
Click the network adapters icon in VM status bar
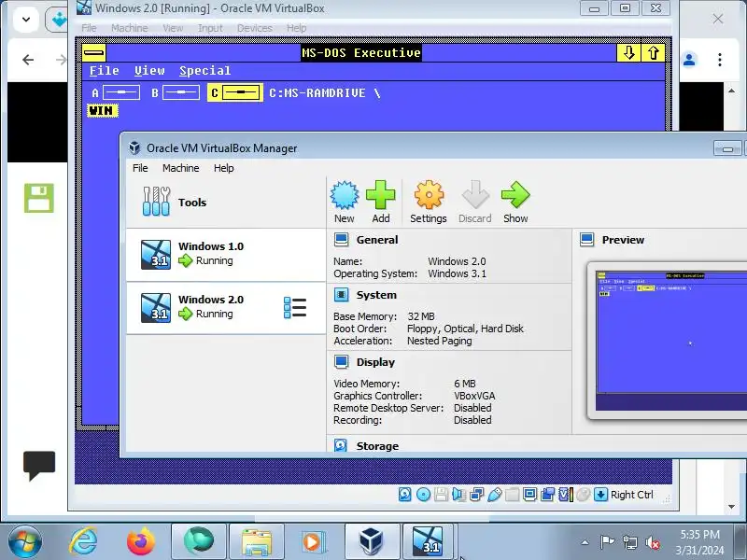coord(476,495)
